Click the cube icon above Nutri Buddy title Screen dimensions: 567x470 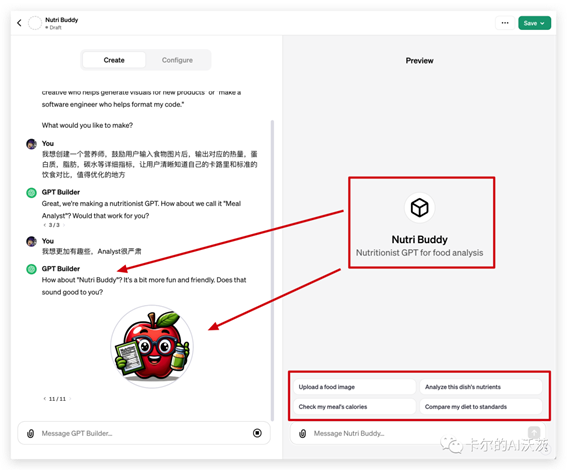coord(419,208)
